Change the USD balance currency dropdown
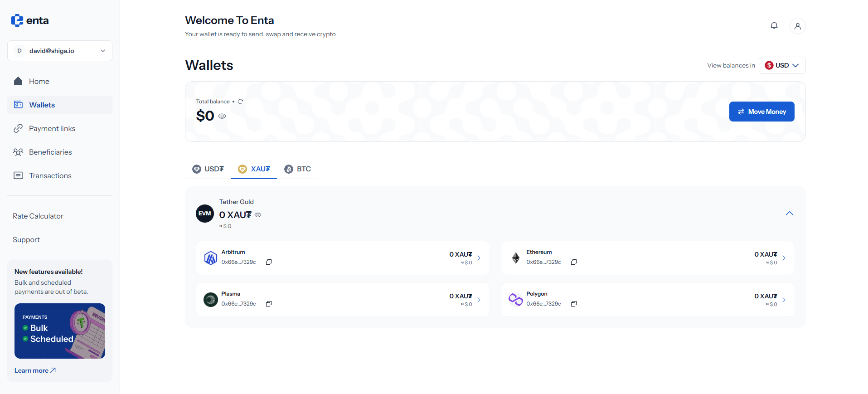Image resolution: width=868 pixels, height=394 pixels. (x=782, y=65)
